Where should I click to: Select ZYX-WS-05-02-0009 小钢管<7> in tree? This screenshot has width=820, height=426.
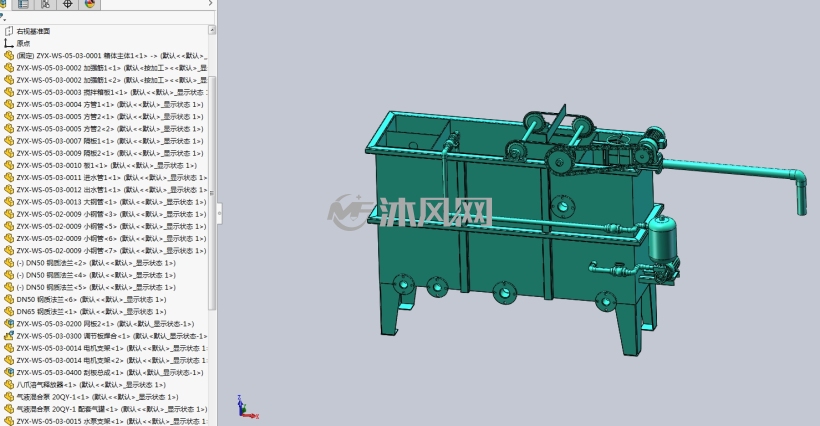111,250
